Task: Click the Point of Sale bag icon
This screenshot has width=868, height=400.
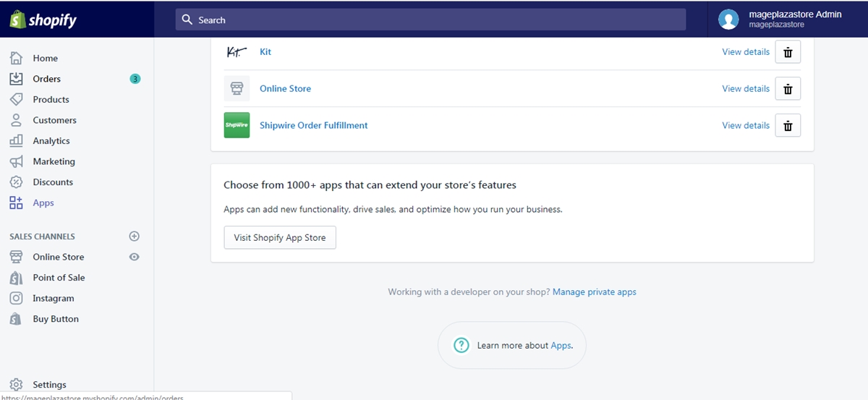Action: coord(16,278)
